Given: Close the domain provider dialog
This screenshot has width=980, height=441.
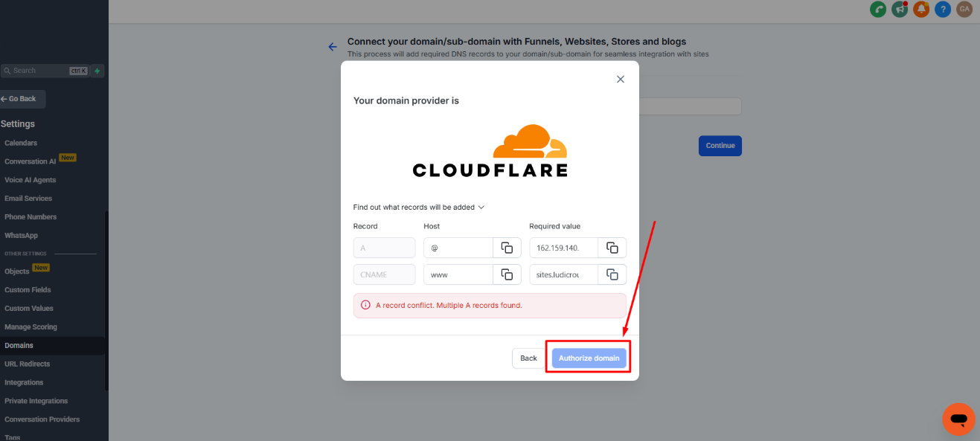Looking at the screenshot, I should click(621, 80).
